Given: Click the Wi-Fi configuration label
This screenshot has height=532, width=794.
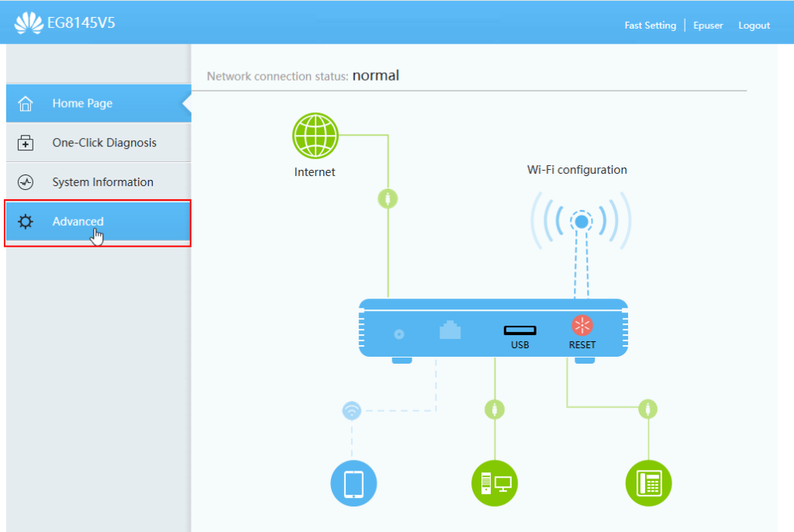Looking at the screenshot, I should click(x=577, y=170).
